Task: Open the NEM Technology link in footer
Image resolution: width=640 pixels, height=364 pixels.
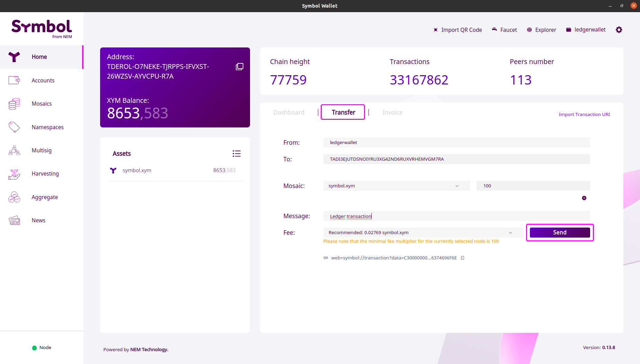Action: tap(149, 349)
